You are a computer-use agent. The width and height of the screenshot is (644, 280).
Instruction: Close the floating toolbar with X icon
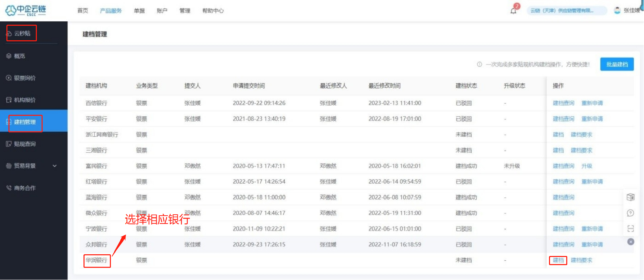pyautogui.click(x=630, y=242)
